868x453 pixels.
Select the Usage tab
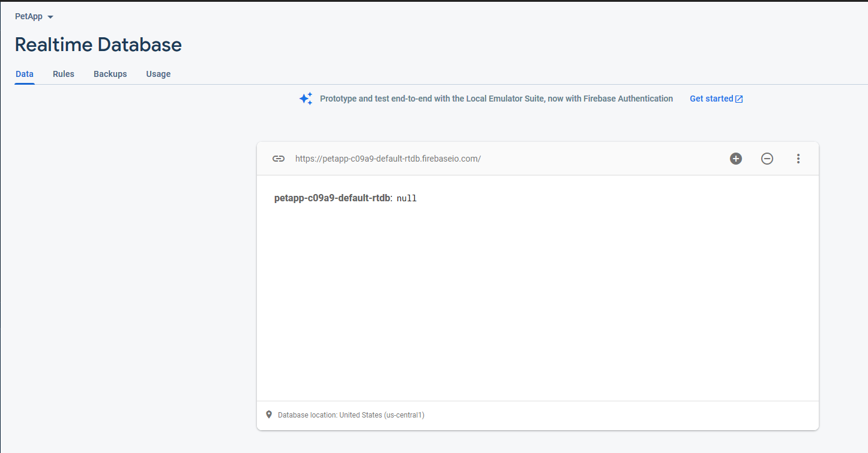(x=158, y=74)
